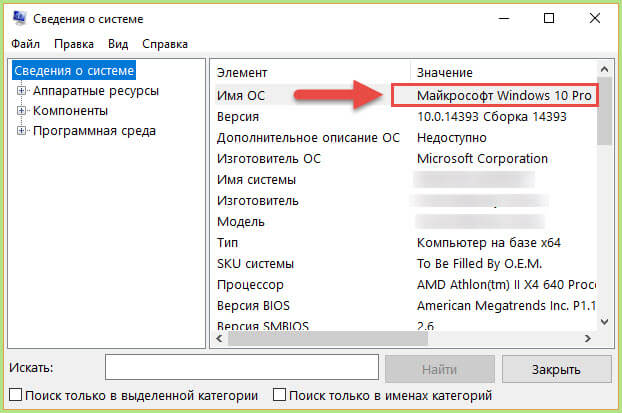Open the Вид menu
The height and width of the screenshot is (413, 622).
click(x=118, y=44)
